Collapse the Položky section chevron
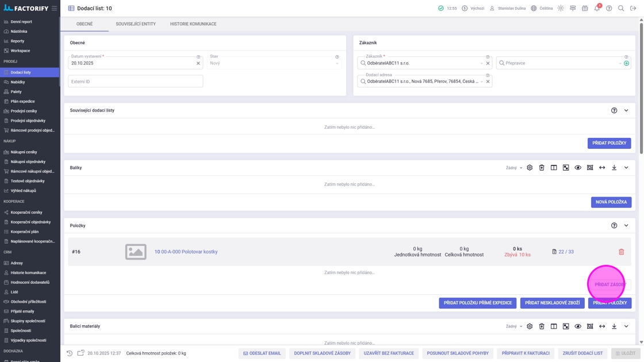Viewport: 644px width, 362px height. coord(626,226)
